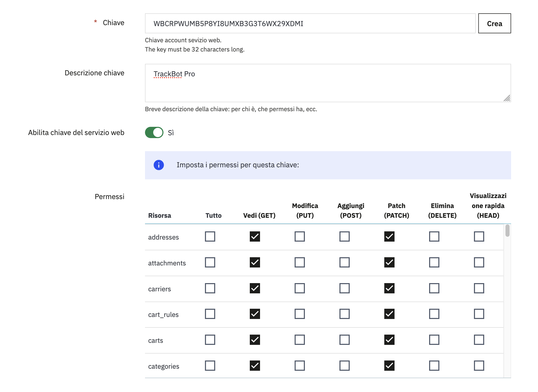Screen dimensions: 538x392
Task: Uncheck Patch (PATCH) for carriers
Action: (389, 288)
